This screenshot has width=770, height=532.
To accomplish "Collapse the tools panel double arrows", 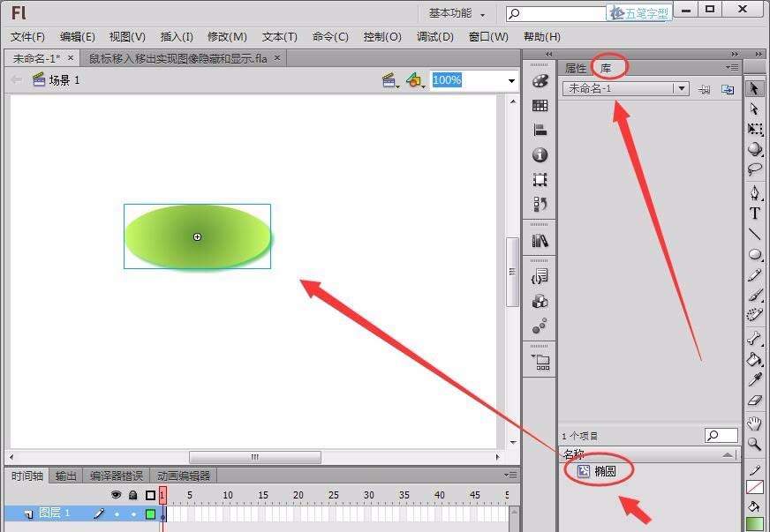I will [759, 54].
